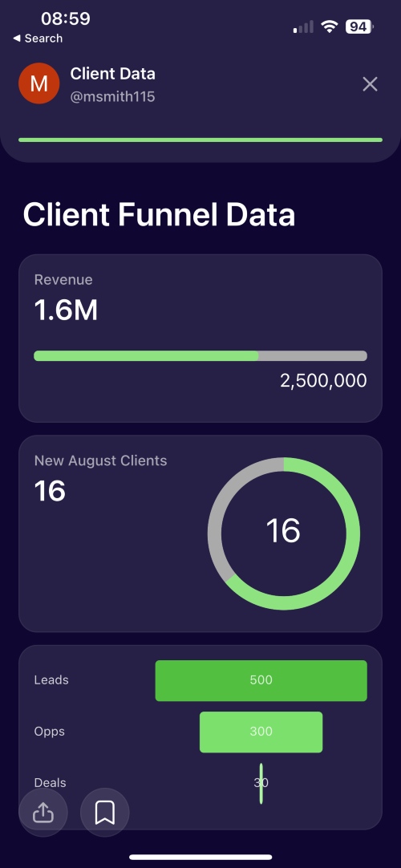
Task: Select the Opps 300 funnel bar
Action: (261, 732)
